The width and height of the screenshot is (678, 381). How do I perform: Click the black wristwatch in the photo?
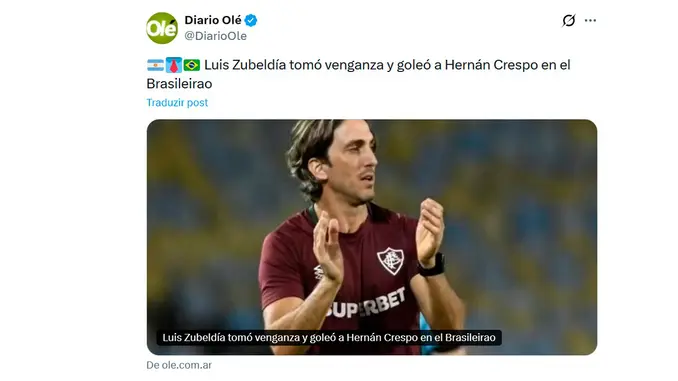tap(432, 266)
